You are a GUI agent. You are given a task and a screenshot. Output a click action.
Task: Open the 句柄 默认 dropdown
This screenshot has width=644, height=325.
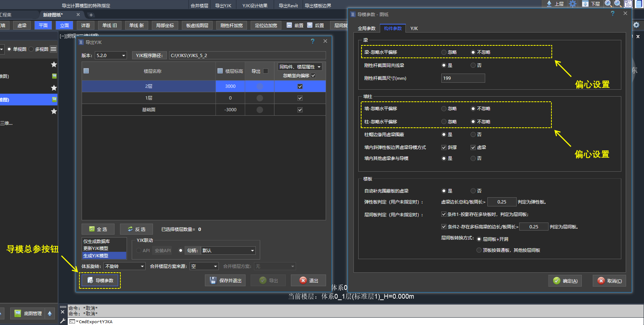coord(228,251)
